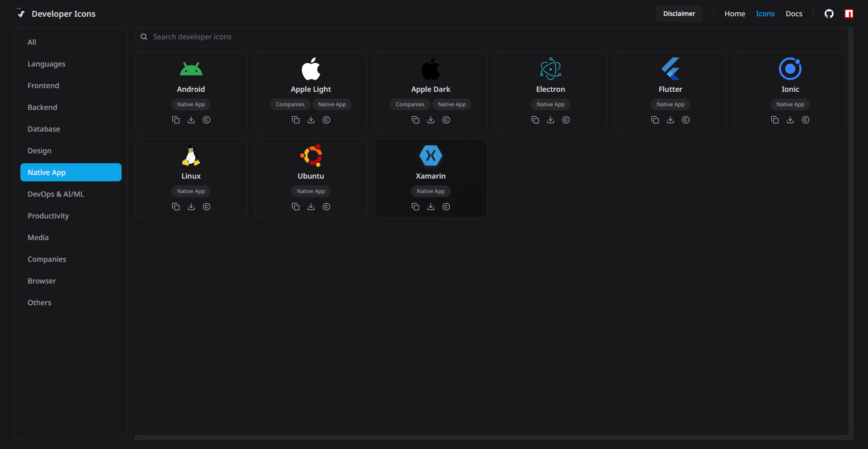Download the Apple Light icon
The image size is (868, 449).
(x=311, y=120)
